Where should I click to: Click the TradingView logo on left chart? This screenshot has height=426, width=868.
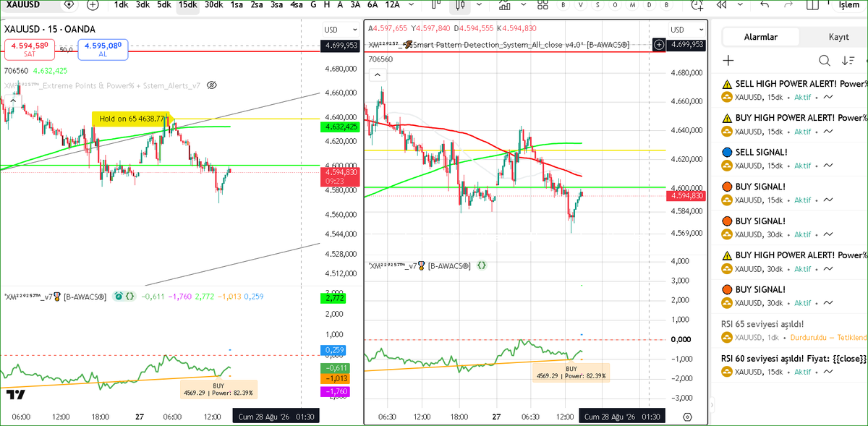[x=16, y=395]
